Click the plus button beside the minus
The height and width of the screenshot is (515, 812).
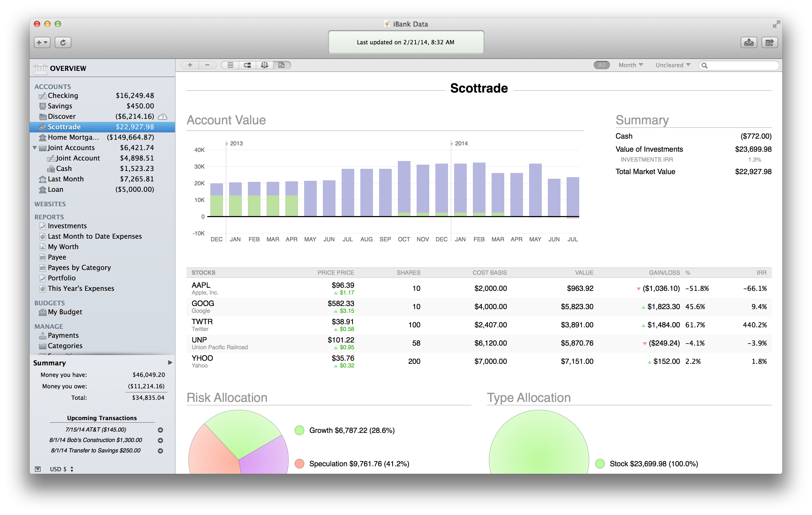point(190,65)
